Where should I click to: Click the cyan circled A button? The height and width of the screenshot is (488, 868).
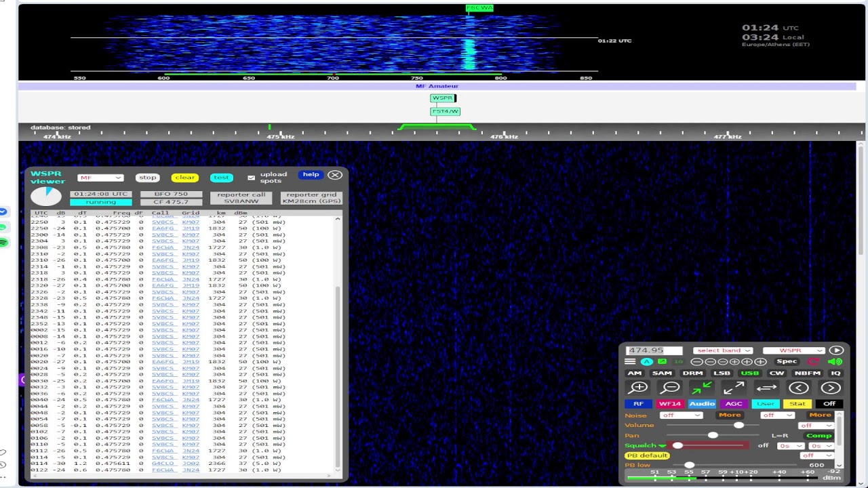[647, 362]
